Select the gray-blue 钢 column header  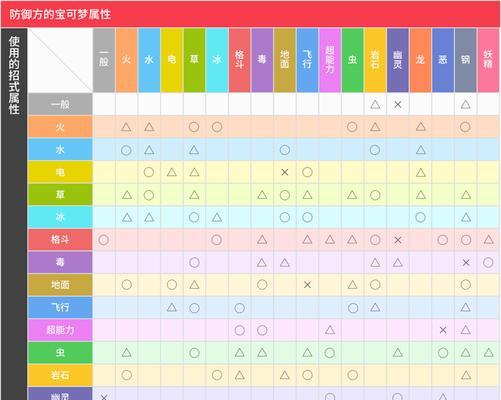465,60
